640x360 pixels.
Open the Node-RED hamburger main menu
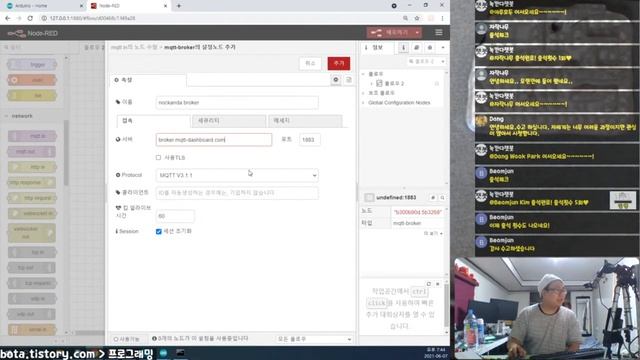[x=438, y=33]
